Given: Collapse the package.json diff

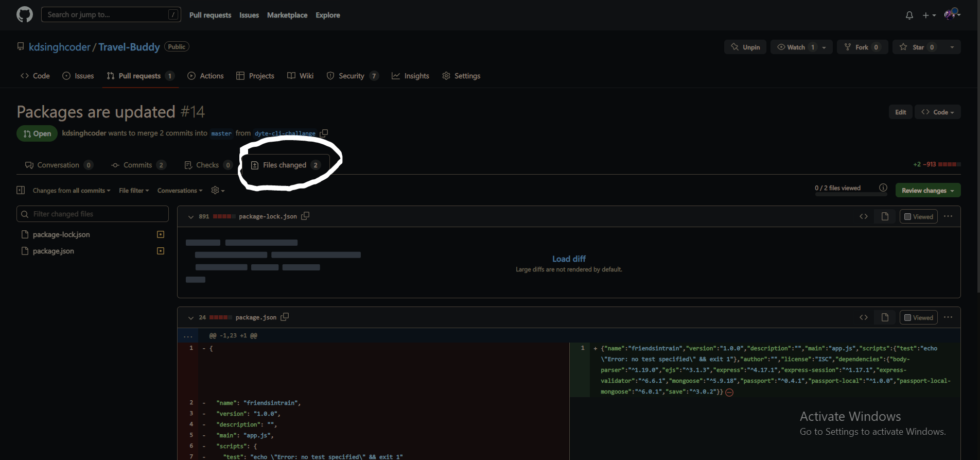Looking at the screenshot, I should (191, 318).
